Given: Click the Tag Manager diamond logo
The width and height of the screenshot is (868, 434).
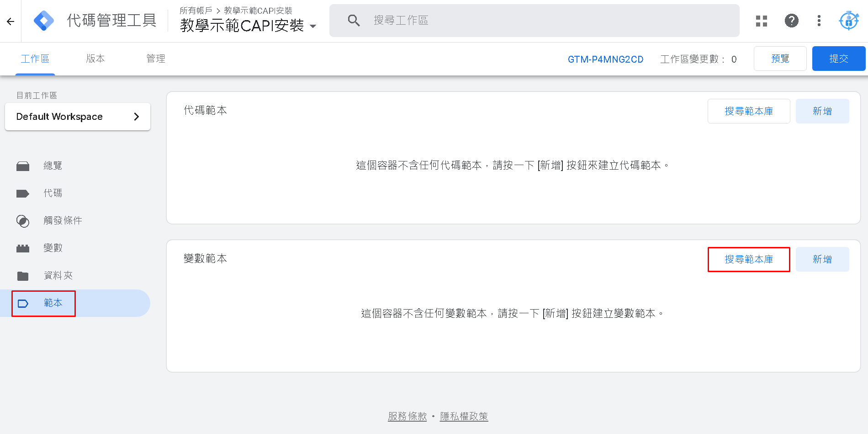Looking at the screenshot, I should click(44, 21).
